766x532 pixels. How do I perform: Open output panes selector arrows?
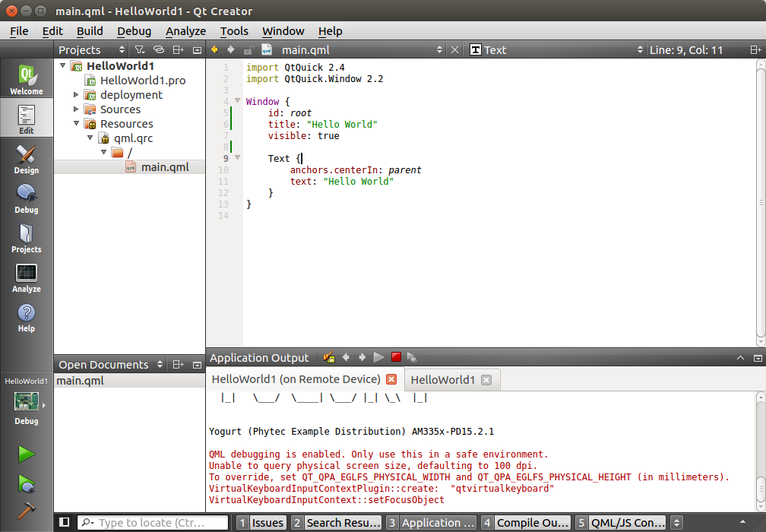pyautogui.click(x=676, y=522)
